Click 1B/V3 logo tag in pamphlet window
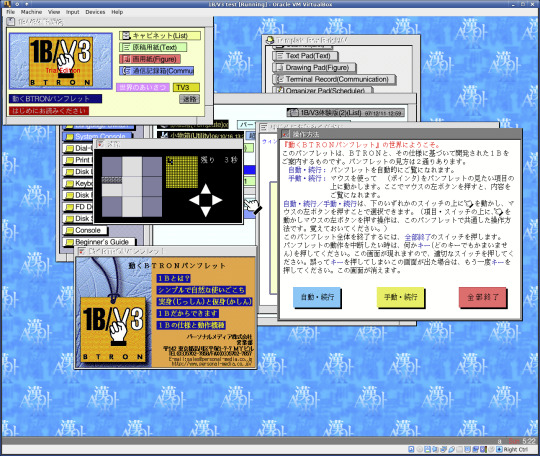Image resolution: width=540 pixels, height=456 pixels. 113,330
